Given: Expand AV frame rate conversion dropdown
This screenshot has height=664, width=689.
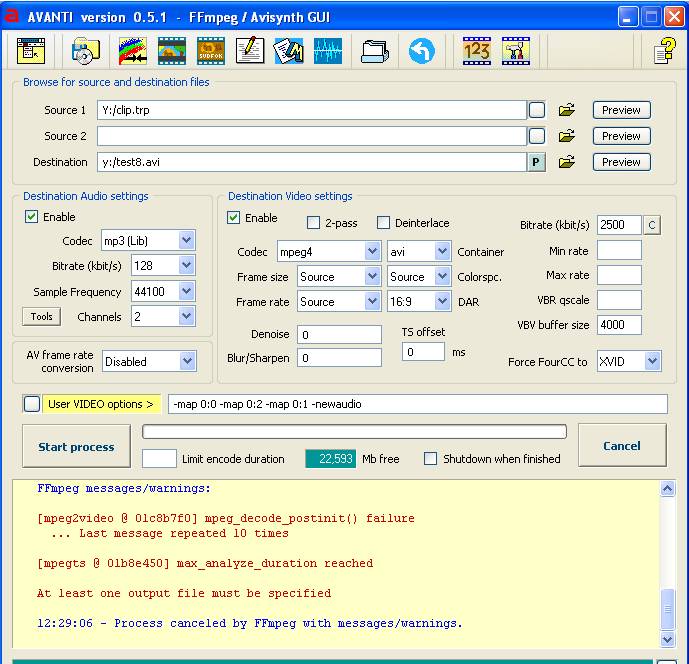Looking at the screenshot, I should pyautogui.click(x=186, y=362).
